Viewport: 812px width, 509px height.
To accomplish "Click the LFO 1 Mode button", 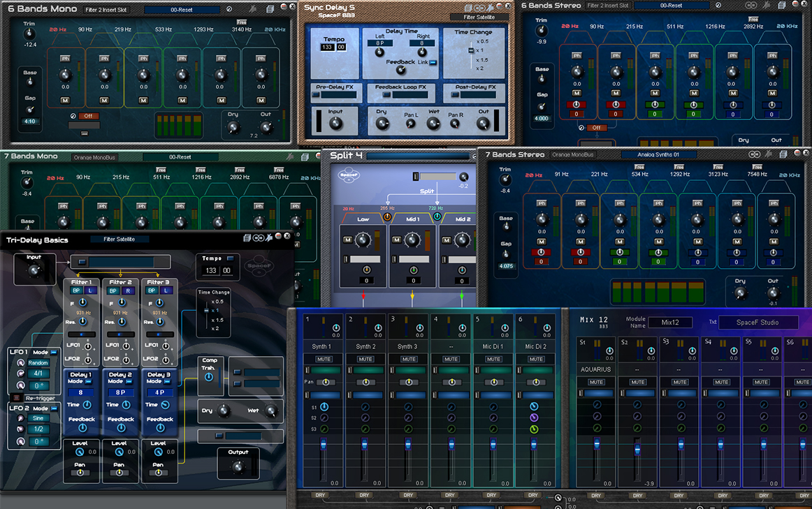I will (54, 352).
